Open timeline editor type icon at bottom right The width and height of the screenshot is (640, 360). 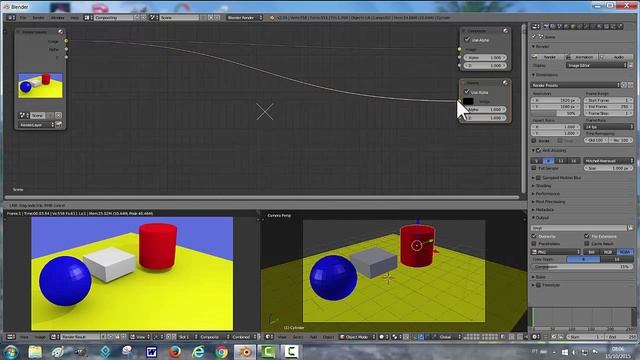pyautogui.click(x=535, y=337)
